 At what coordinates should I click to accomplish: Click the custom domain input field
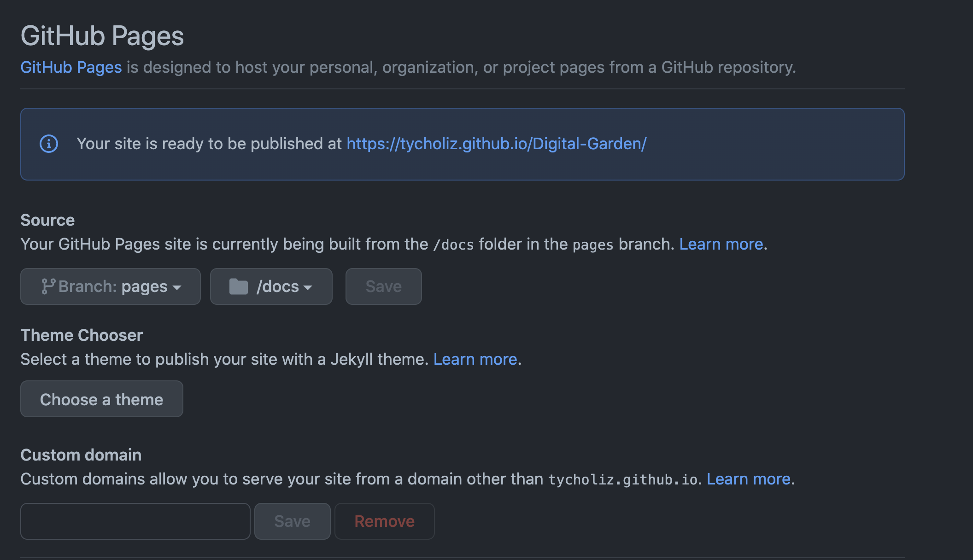[135, 521]
